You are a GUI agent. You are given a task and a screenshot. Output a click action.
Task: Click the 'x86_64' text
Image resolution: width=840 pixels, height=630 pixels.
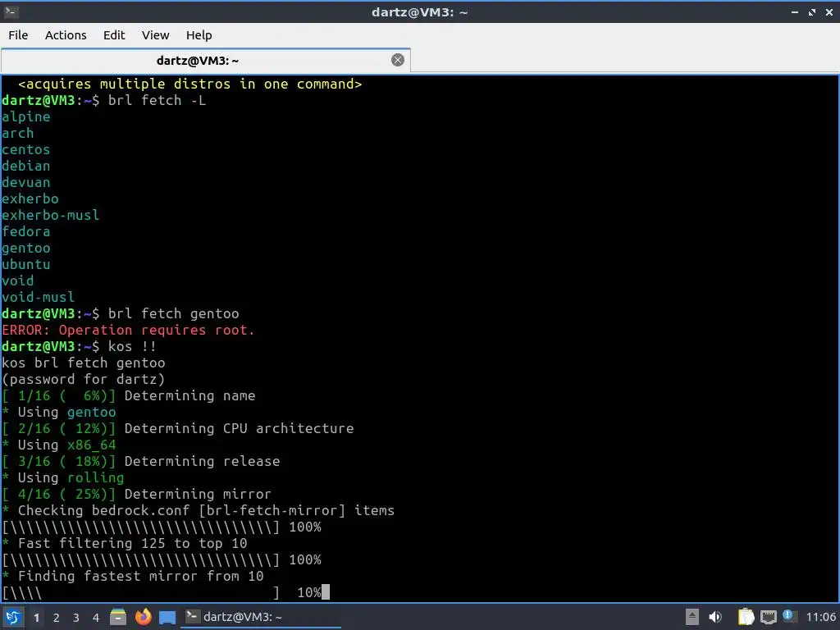[x=92, y=445]
